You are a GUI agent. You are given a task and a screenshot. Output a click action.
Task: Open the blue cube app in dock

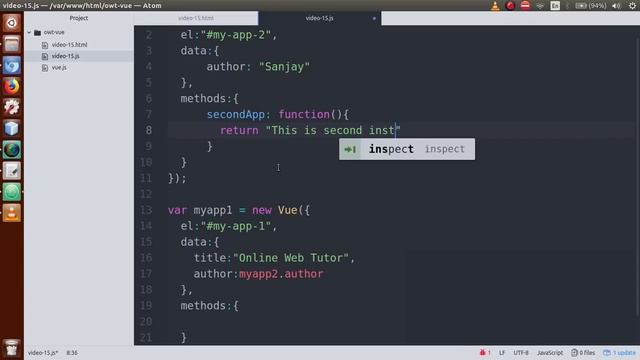coord(11,129)
